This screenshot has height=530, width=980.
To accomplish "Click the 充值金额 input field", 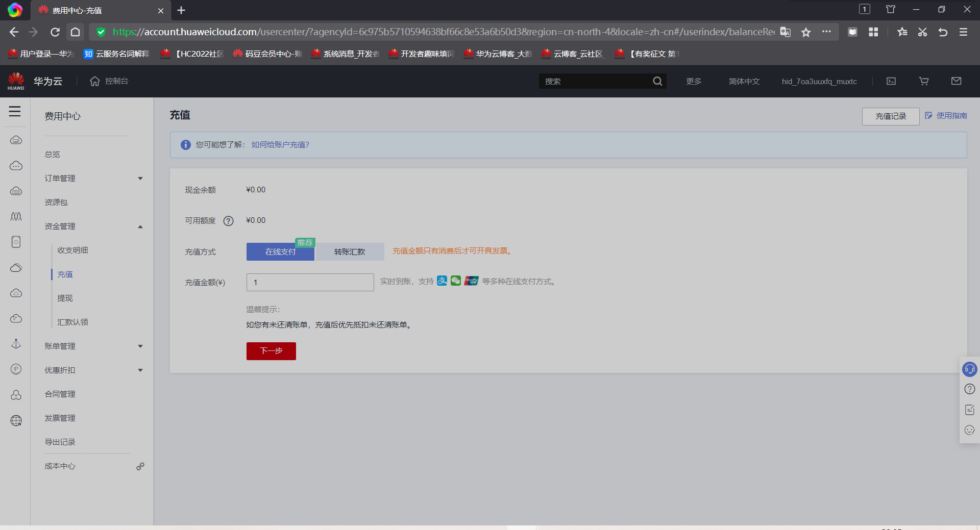I will (310, 283).
